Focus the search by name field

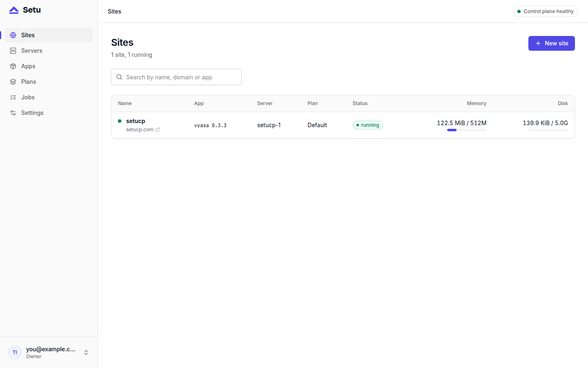click(176, 77)
